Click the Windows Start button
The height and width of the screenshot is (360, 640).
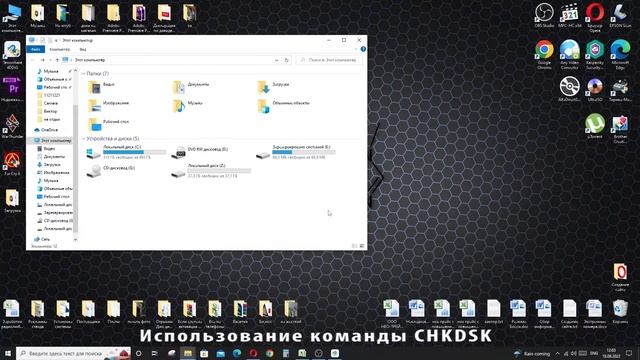[x=8, y=353]
